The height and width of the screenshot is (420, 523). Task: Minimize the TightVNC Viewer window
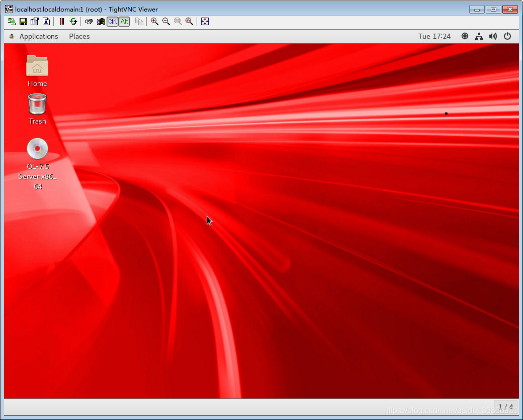(477, 10)
